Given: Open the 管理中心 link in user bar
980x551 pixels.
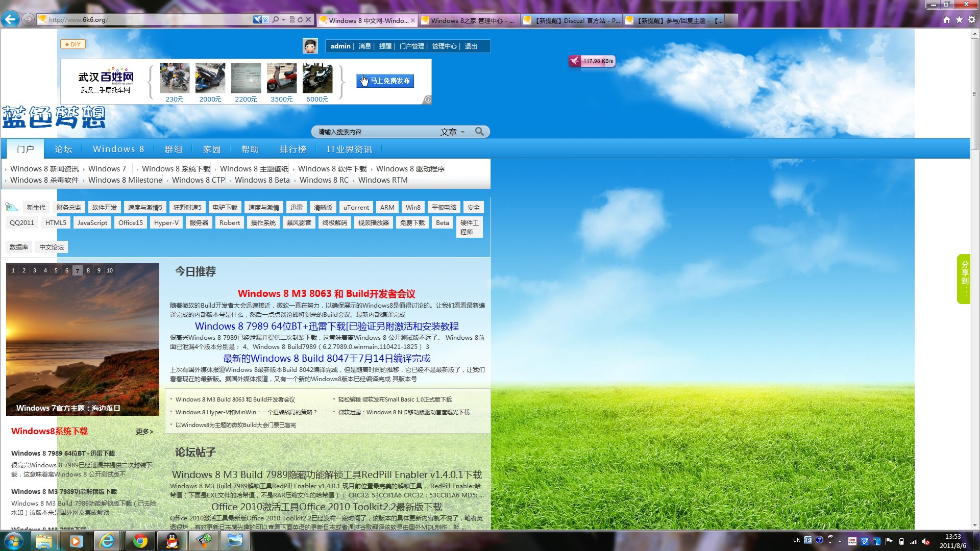Looking at the screenshot, I should 445,46.
